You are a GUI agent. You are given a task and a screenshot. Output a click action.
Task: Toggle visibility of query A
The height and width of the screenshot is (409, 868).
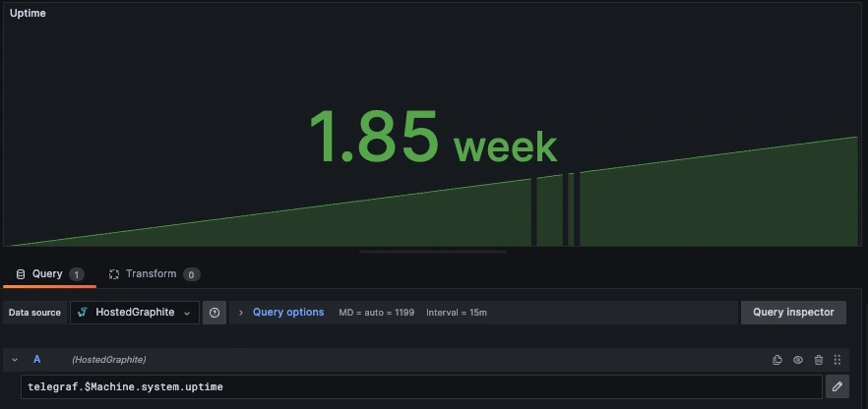(x=798, y=360)
